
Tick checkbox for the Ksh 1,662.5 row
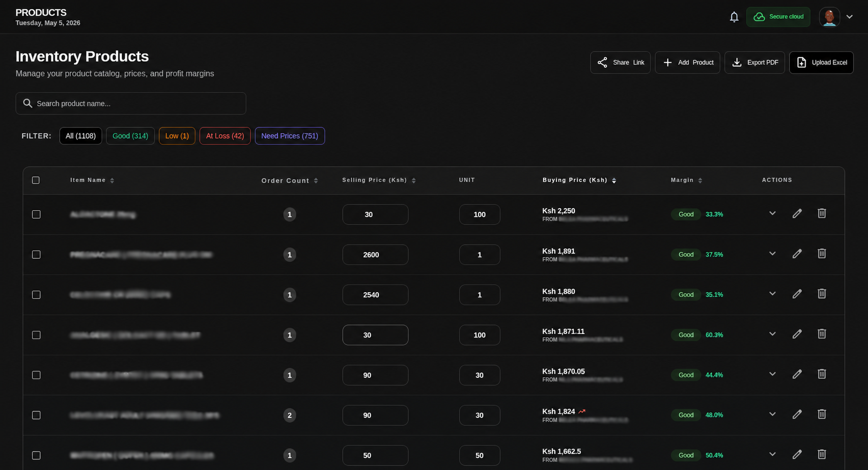coord(36,456)
